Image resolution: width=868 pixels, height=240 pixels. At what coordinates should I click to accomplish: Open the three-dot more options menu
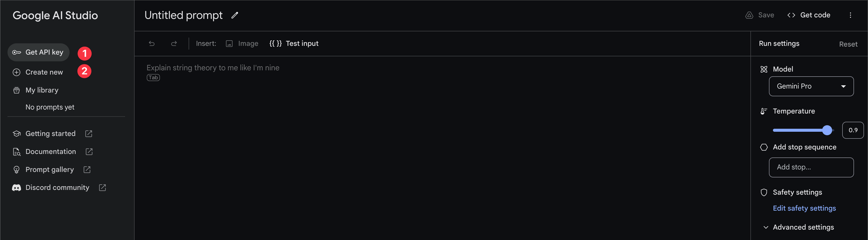850,15
